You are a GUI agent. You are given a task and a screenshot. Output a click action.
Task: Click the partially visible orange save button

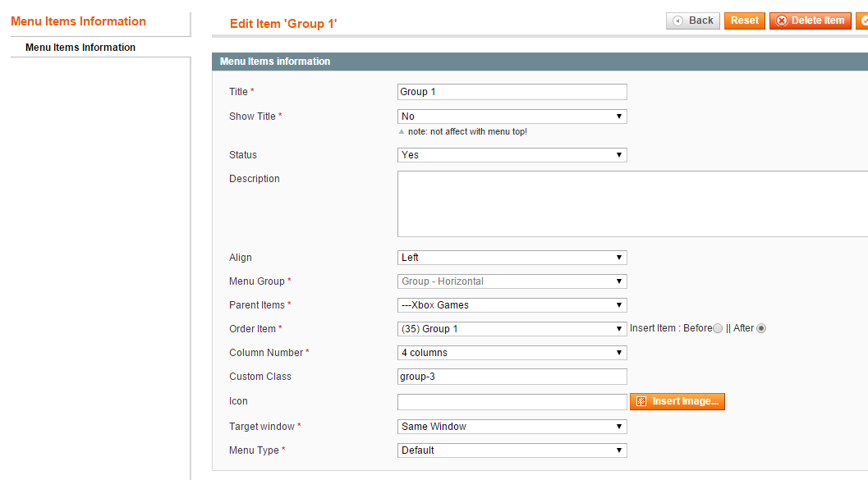pyautogui.click(x=862, y=21)
